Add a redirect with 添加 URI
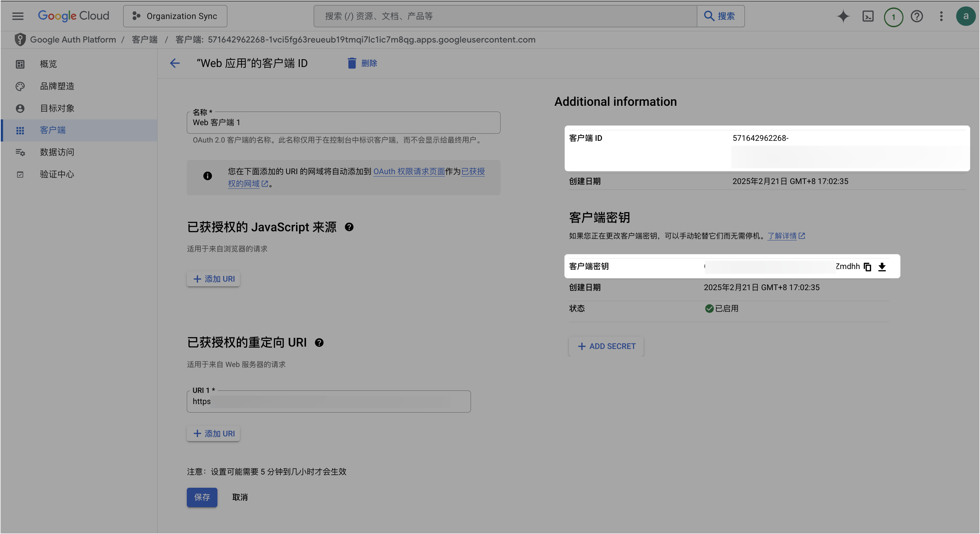Image resolution: width=980 pixels, height=534 pixels. (x=213, y=434)
